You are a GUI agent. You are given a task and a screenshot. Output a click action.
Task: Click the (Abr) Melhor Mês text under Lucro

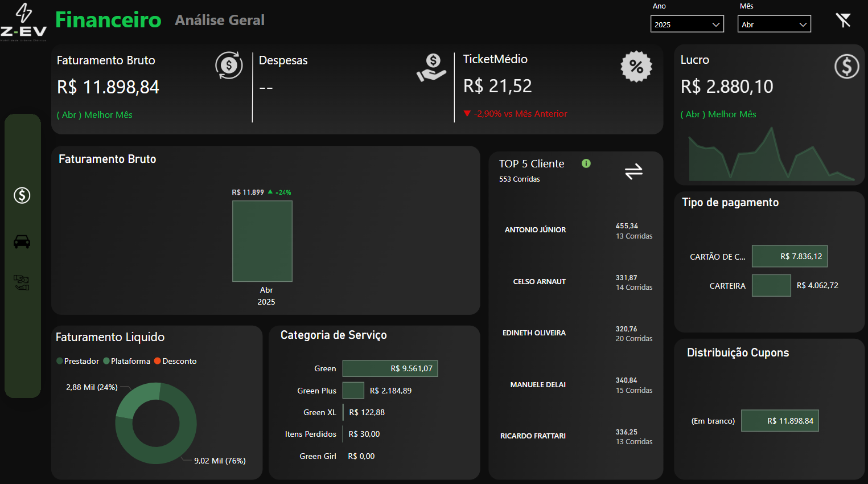click(718, 114)
